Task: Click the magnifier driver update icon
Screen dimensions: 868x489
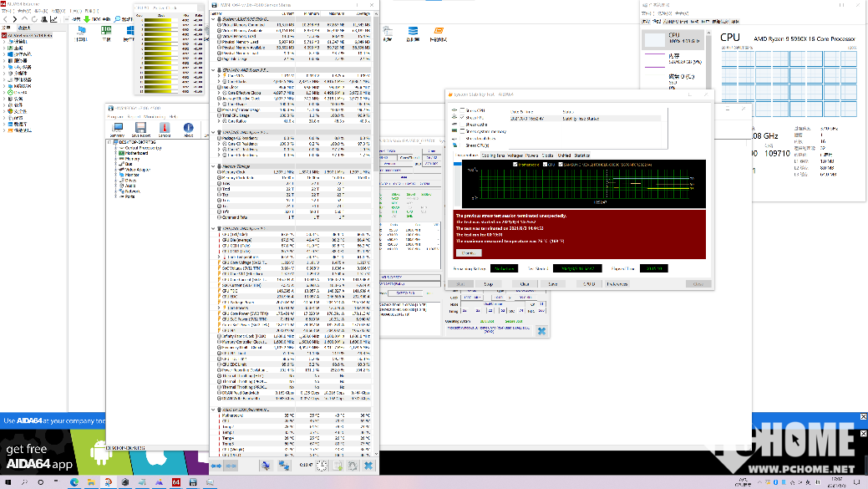Action: click(117, 19)
